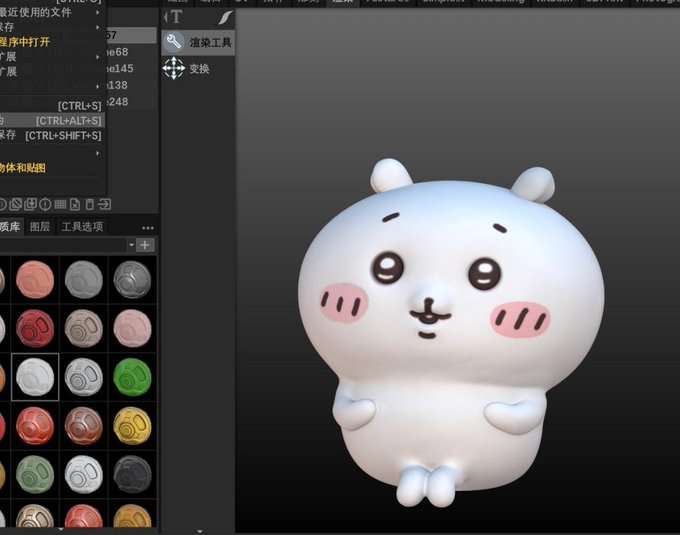The image size is (680, 535).
Task: Expand the submenu arrow above 物体和贴图
Action: 98,153
